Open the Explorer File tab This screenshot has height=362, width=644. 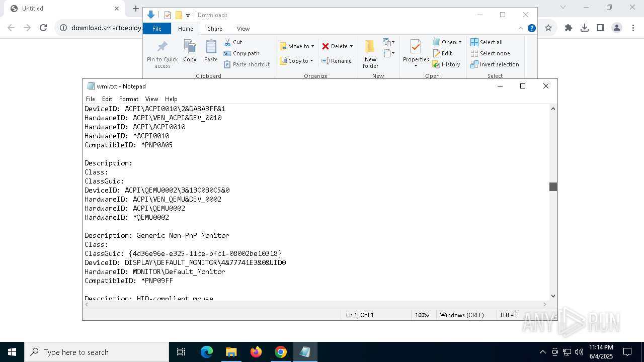point(157,29)
